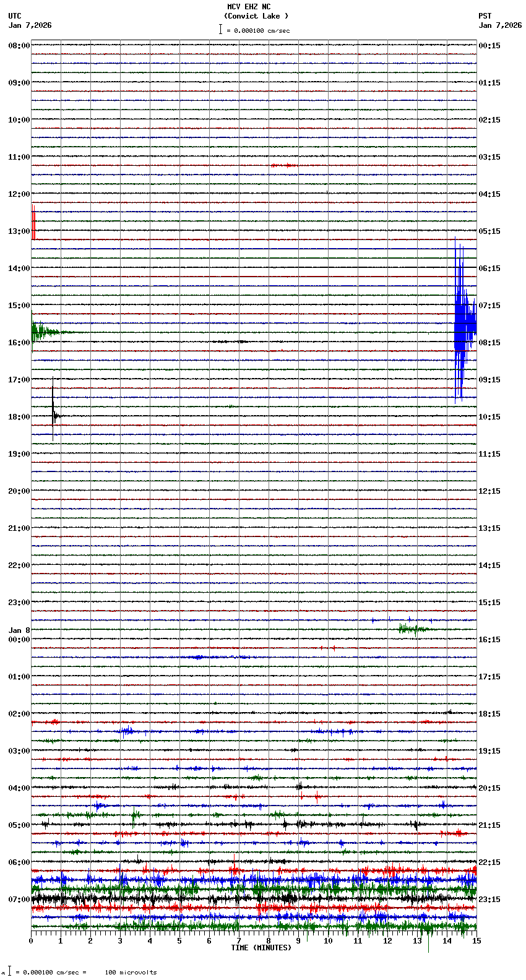The width and height of the screenshot is (526, 980).
Task: Click the 04:00 UTC row label
Action: point(19,788)
